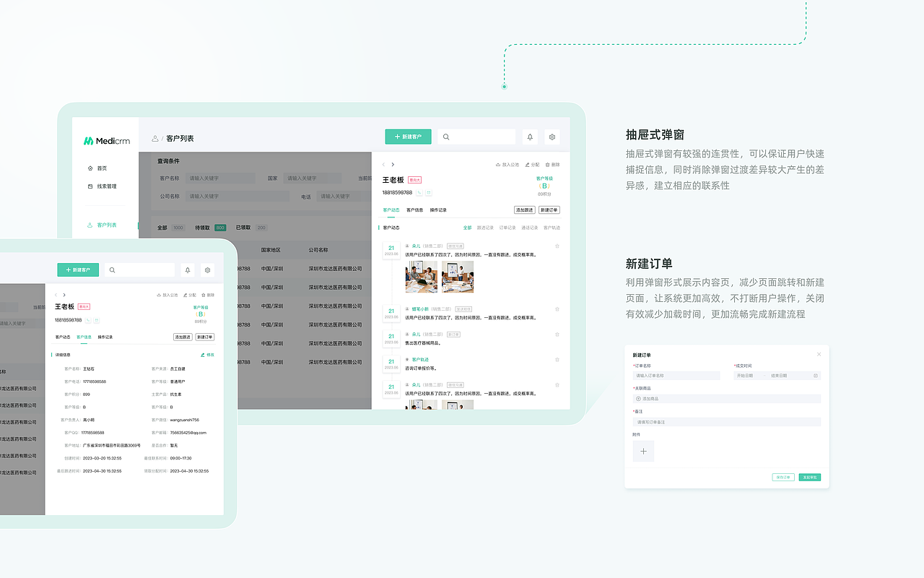The width and height of the screenshot is (924, 578).
Task: Click phone icon beside number in front drawer
Action: [87, 320]
